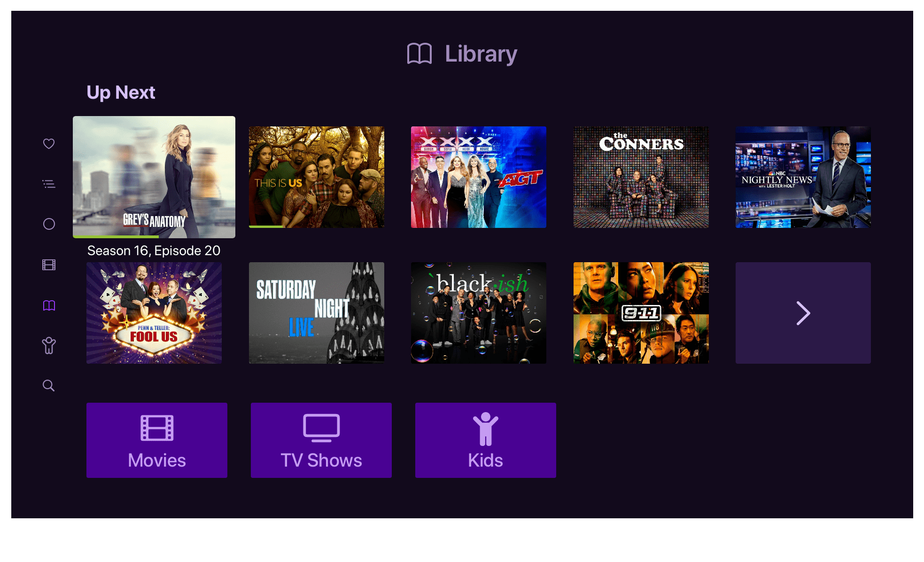Open Library section from top header
924x562 pixels.
click(462, 55)
